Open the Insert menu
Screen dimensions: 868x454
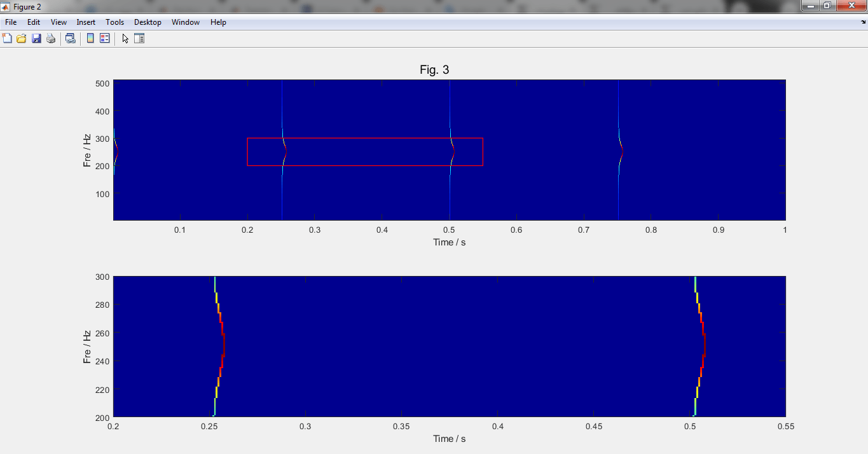tap(86, 22)
